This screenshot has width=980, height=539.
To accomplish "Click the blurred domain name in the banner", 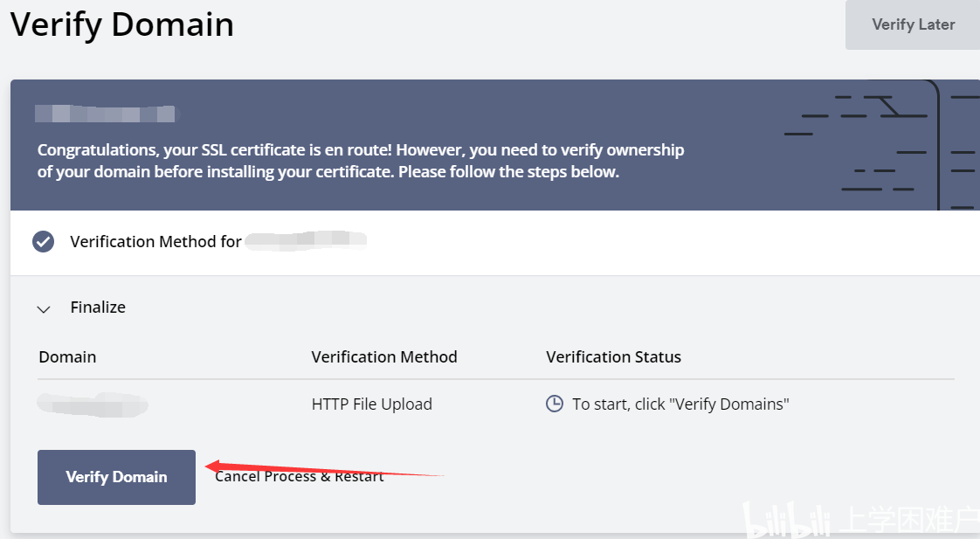I will pyautogui.click(x=107, y=114).
